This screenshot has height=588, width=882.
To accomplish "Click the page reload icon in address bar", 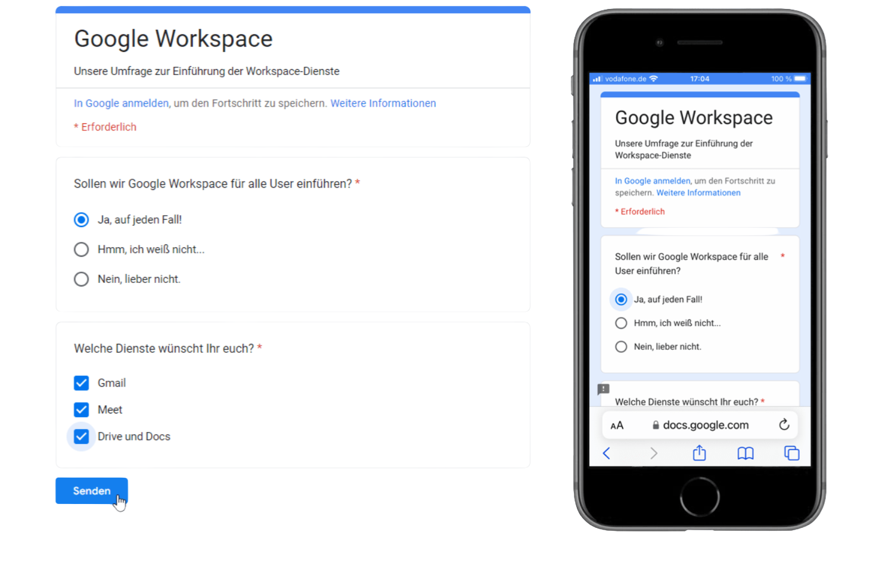I will [784, 425].
